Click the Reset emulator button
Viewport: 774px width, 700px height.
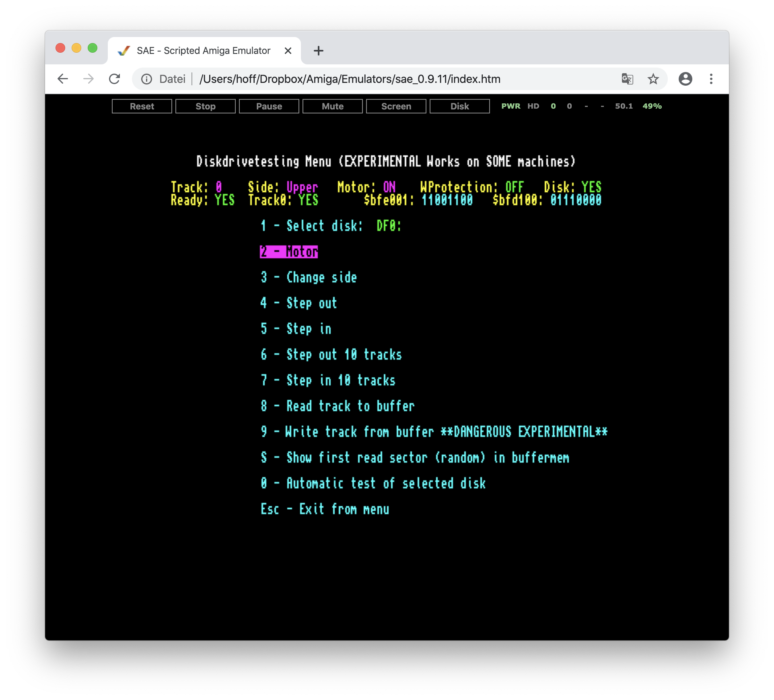142,106
